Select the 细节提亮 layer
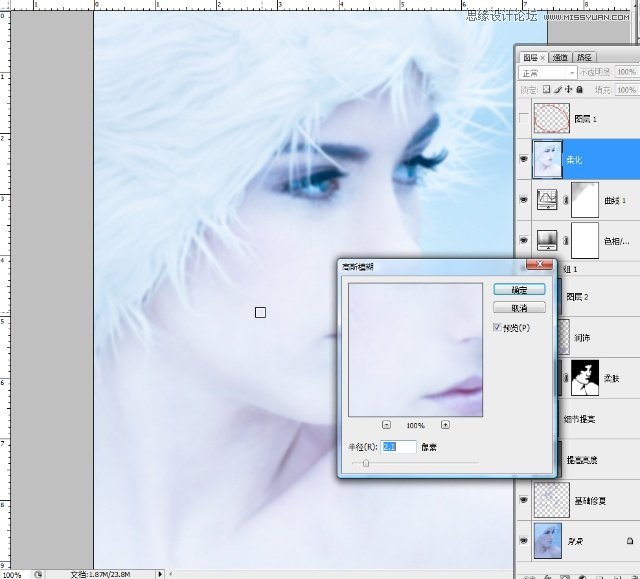Screen dimensions: 640x579 pos(579,419)
